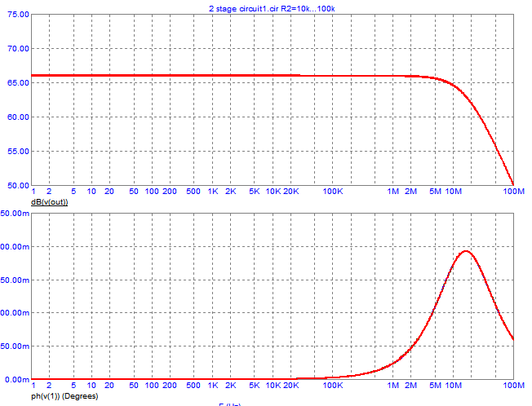Image resolution: width=532 pixels, height=406 pixels.
Task: Click the 10M frequency label of the ph(v(1)) plot
Action: [x=454, y=386]
